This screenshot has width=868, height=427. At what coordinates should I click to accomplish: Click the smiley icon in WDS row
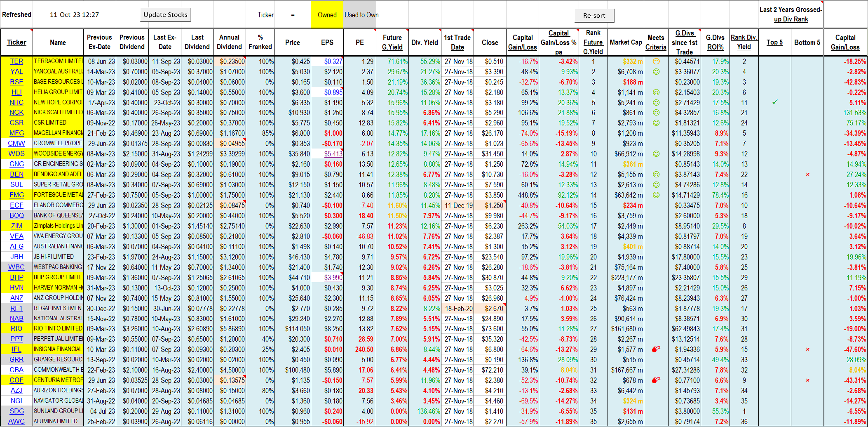coord(656,154)
